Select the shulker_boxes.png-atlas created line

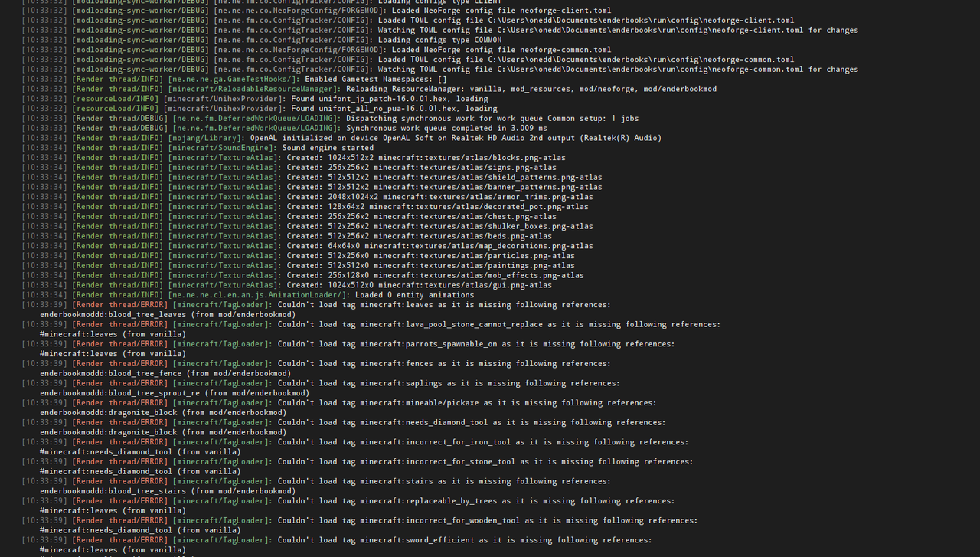point(307,226)
